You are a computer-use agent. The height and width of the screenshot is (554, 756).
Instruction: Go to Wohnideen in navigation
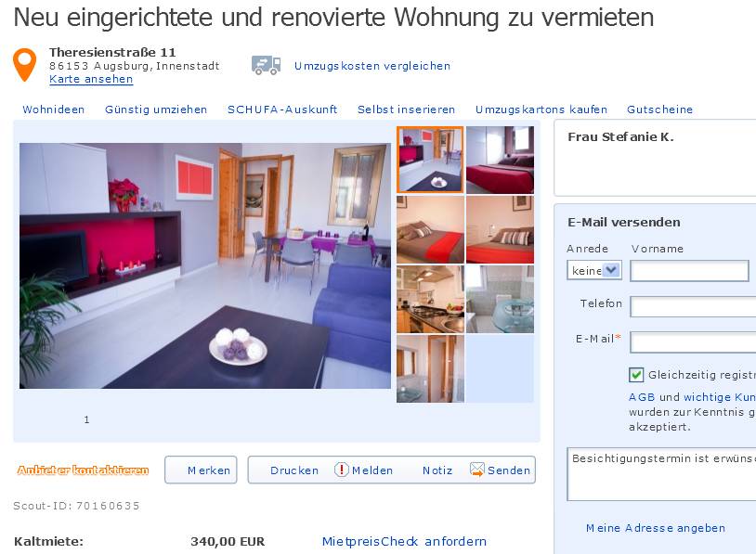(54, 110)
